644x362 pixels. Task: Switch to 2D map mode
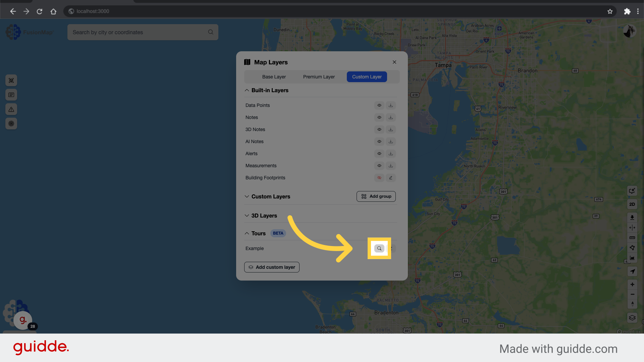632,204
